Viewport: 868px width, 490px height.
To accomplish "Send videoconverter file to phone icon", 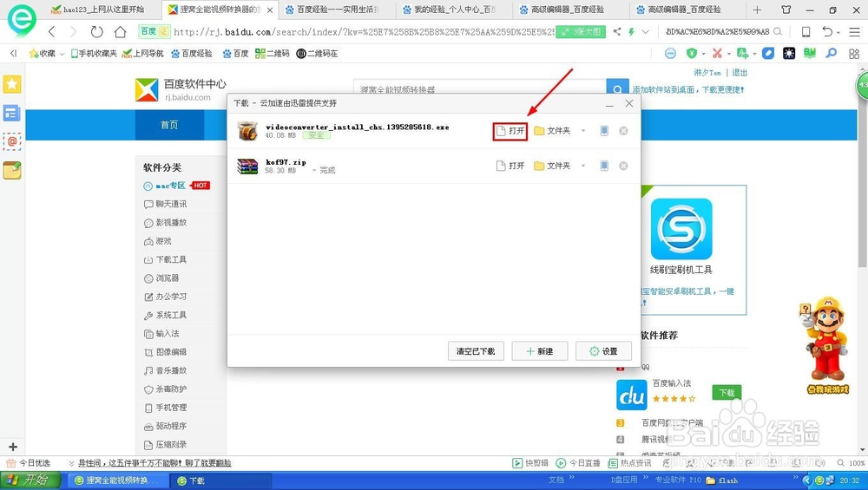I will point(604,131).
